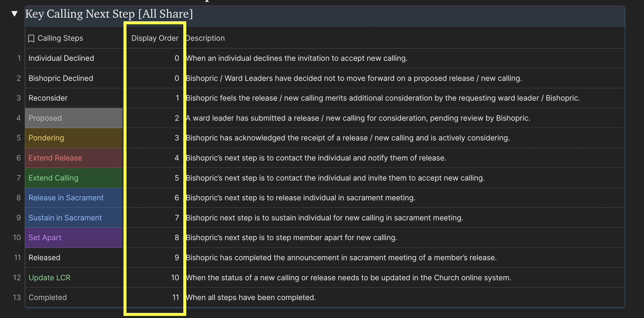
Task: Select display order 0 in Bishopric Declined row
Action: point(177,78)
